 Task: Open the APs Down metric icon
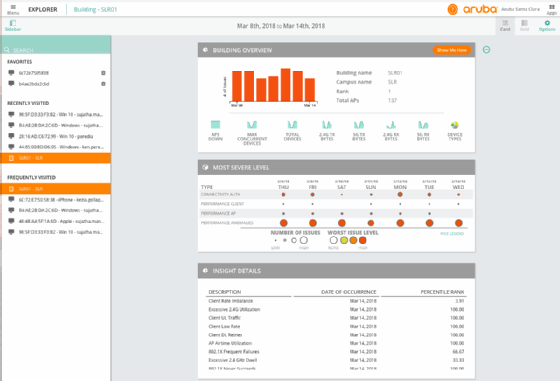click(215, 125)
